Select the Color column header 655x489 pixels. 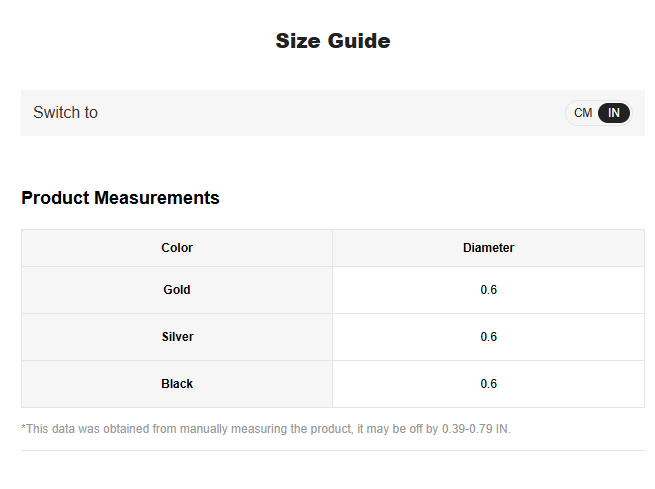(x=177, y=248)
